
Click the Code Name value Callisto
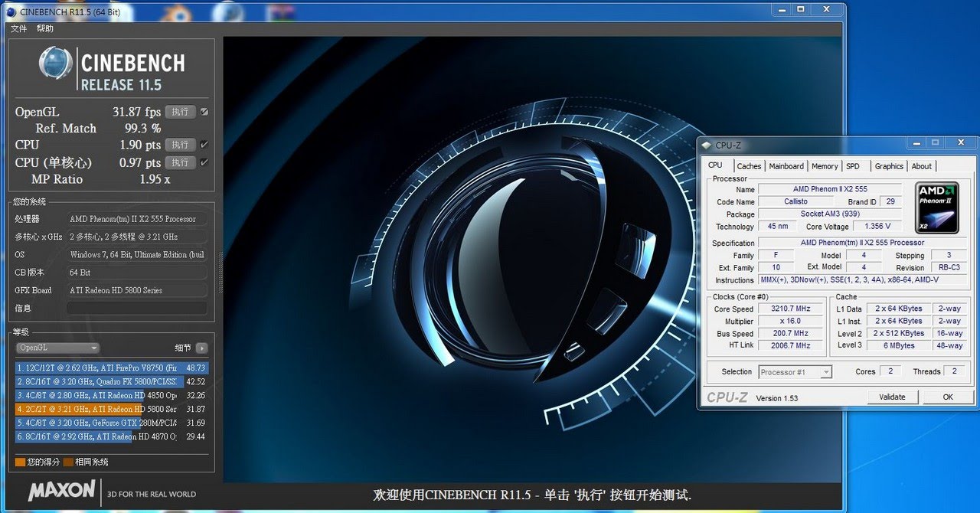[795, 202]
